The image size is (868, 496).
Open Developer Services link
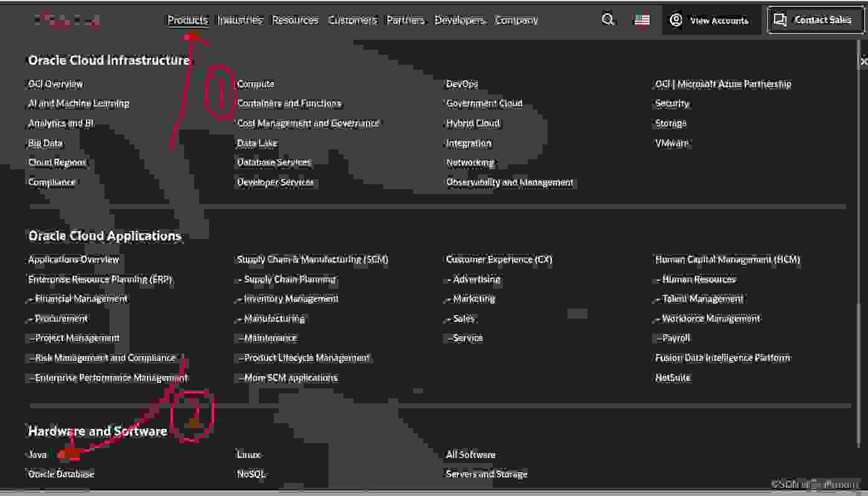point(275,182)
